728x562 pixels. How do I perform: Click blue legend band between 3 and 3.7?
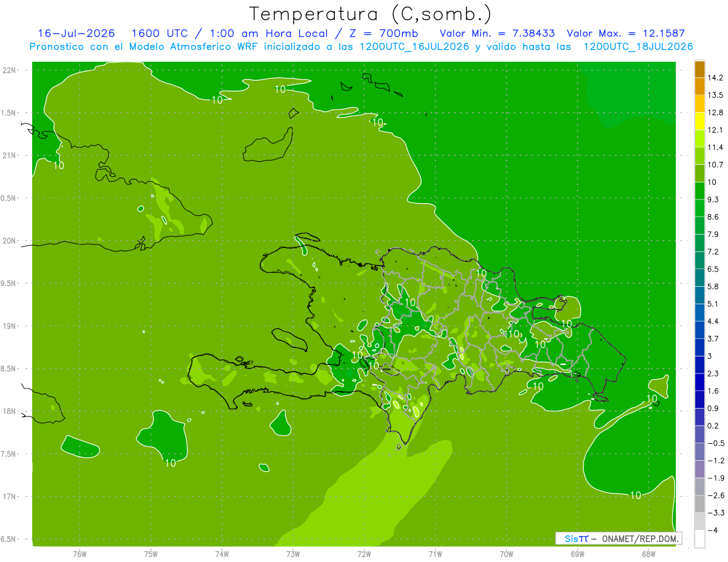699,347
